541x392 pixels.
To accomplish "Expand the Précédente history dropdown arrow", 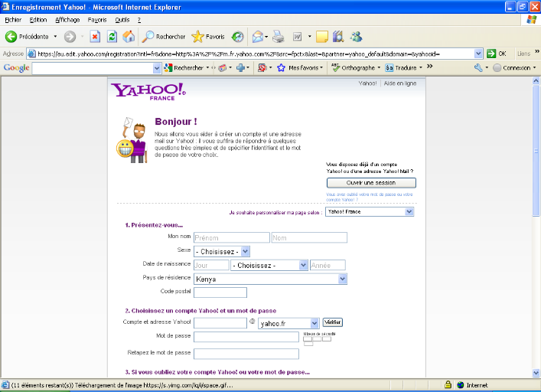I will [55, 37].
